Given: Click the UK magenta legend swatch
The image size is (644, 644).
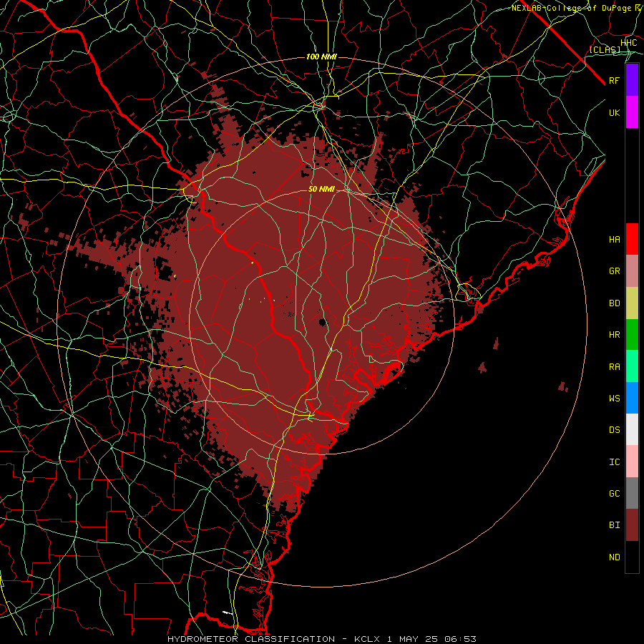Looking at the screenshot, I should point(632,112).
